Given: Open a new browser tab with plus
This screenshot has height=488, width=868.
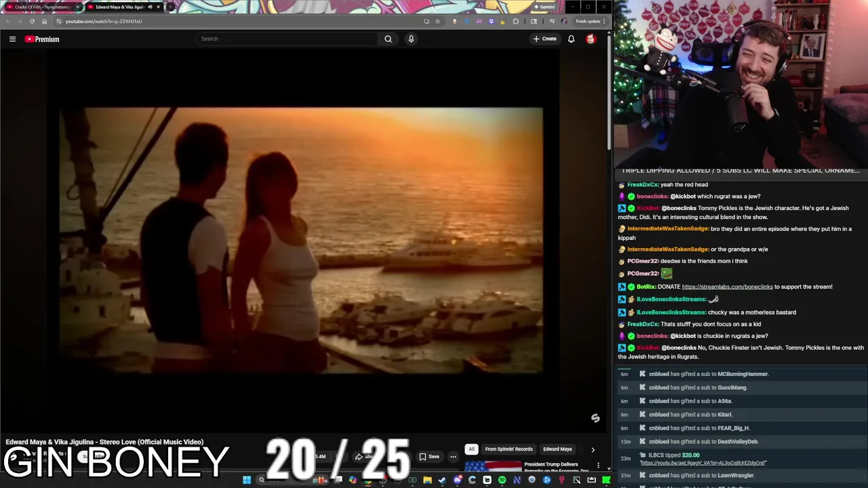Looking at the screenshot, I should 170,7.
